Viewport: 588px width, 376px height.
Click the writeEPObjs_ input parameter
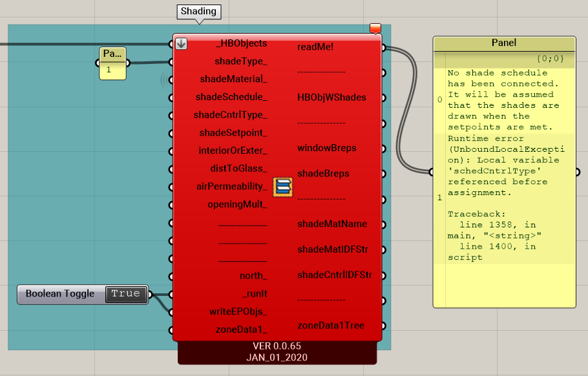click(x=238, y=311)
